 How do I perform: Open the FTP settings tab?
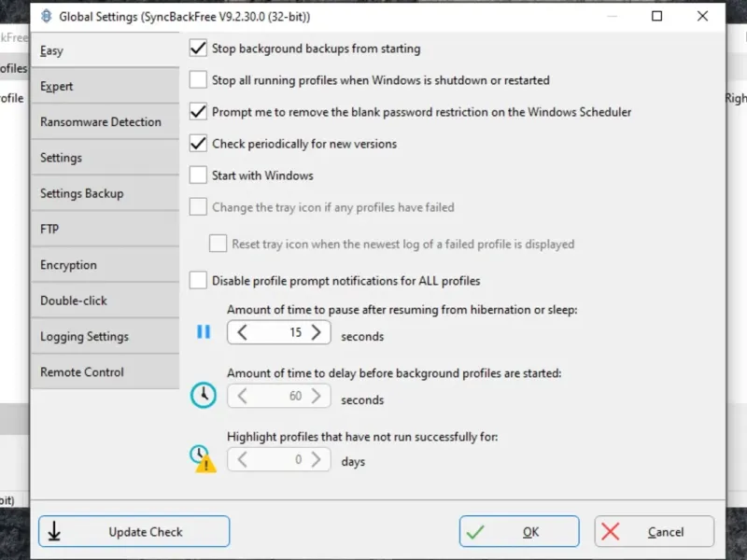point(105,229)
